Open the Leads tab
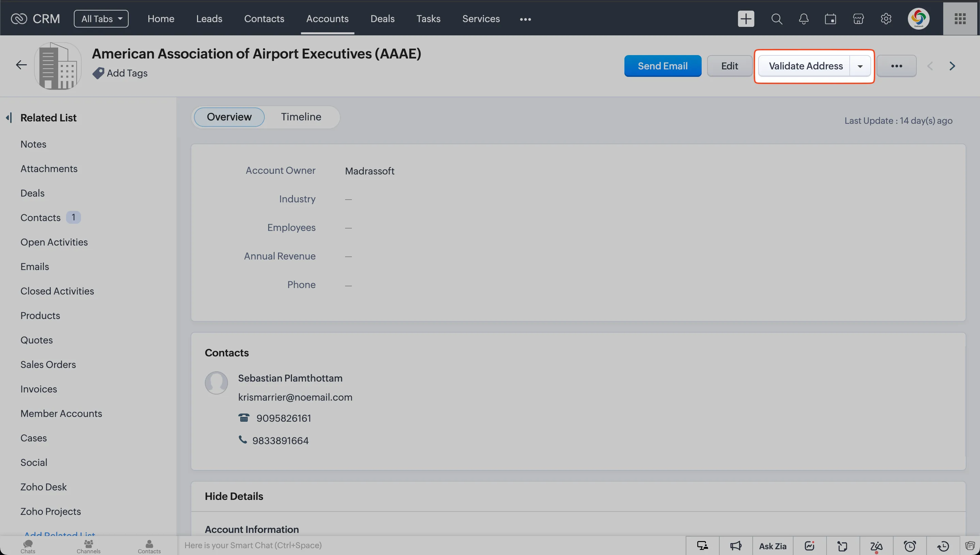 pyautogui.click(x=209, y=19)
